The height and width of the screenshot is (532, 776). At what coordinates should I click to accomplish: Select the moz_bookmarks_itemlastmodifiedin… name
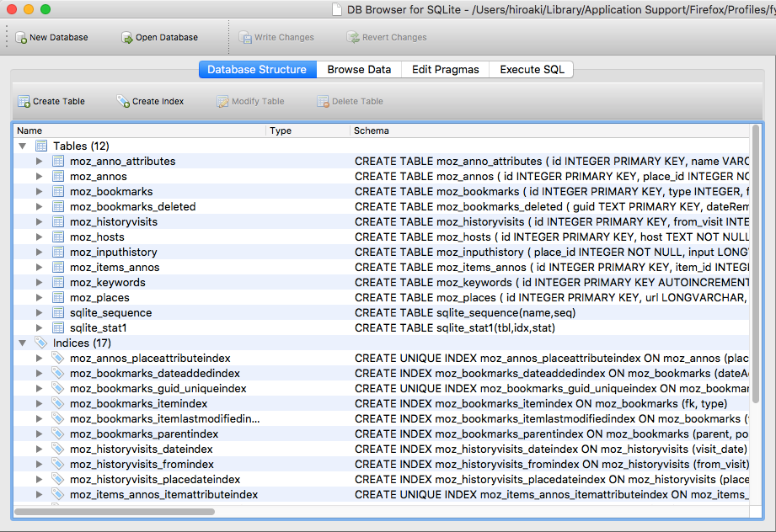pyautogui.click(x=165, y=418)
